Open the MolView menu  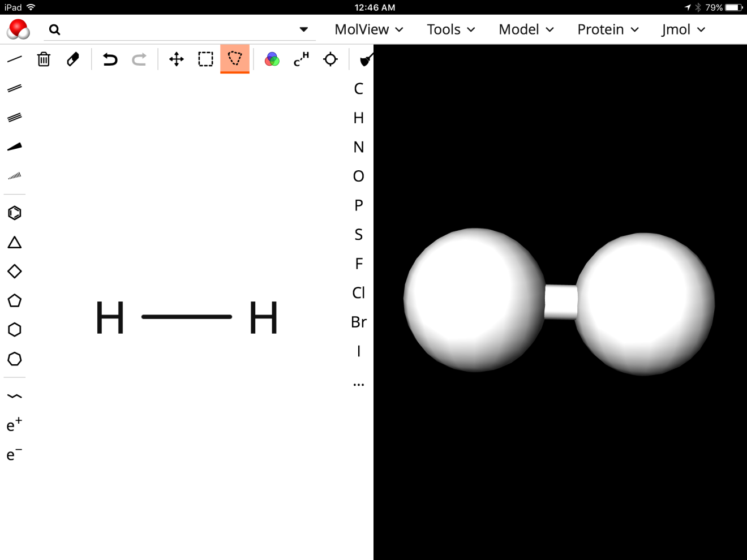coord(368,29)
